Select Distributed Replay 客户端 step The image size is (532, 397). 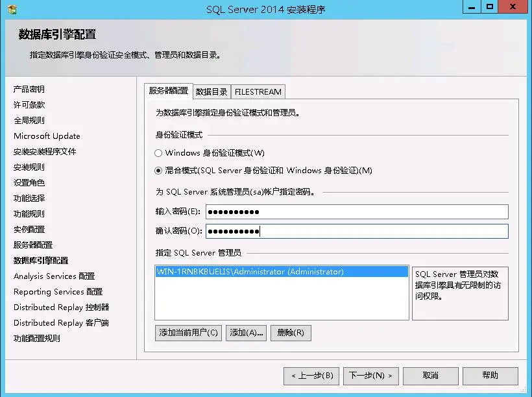click(x=62, y=323)
